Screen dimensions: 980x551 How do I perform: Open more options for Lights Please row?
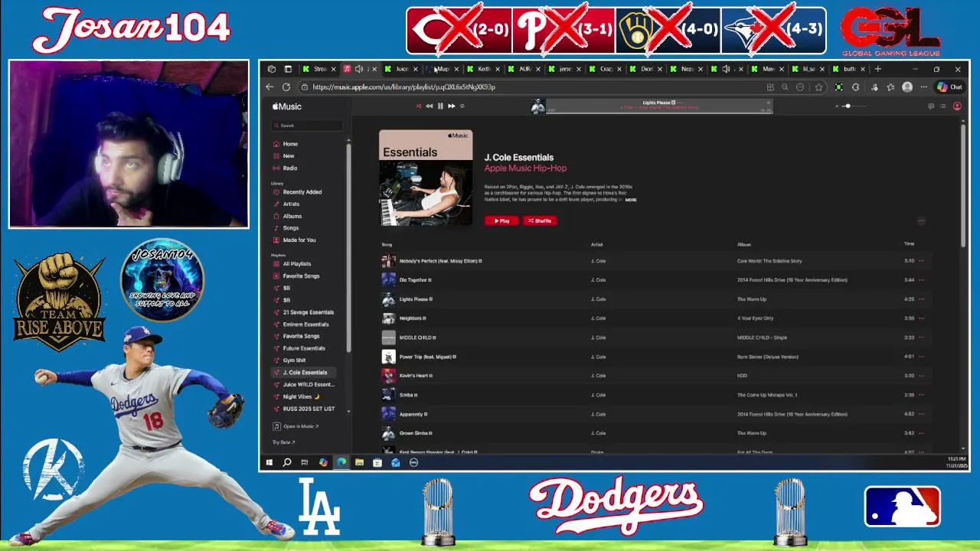click(x=921, y=299)
